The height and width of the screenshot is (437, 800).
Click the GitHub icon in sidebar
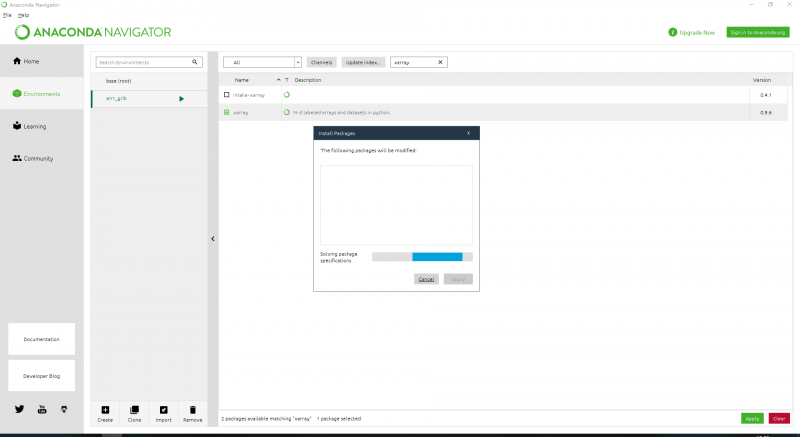64,409
